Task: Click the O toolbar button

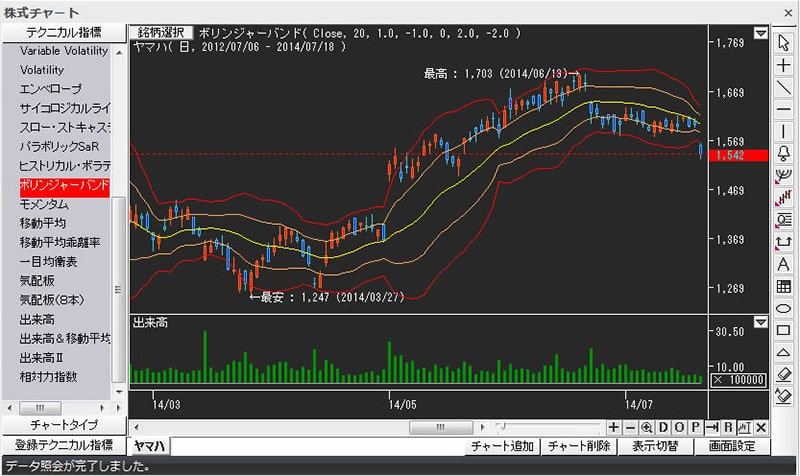Action: 679,428
